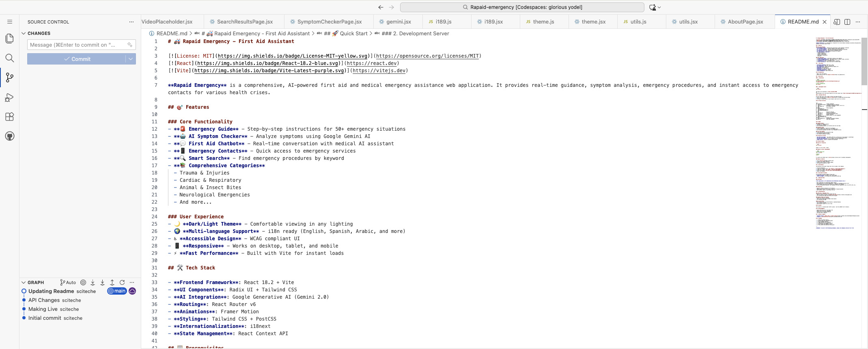Open the Extensions view

(x=10, y=117)
